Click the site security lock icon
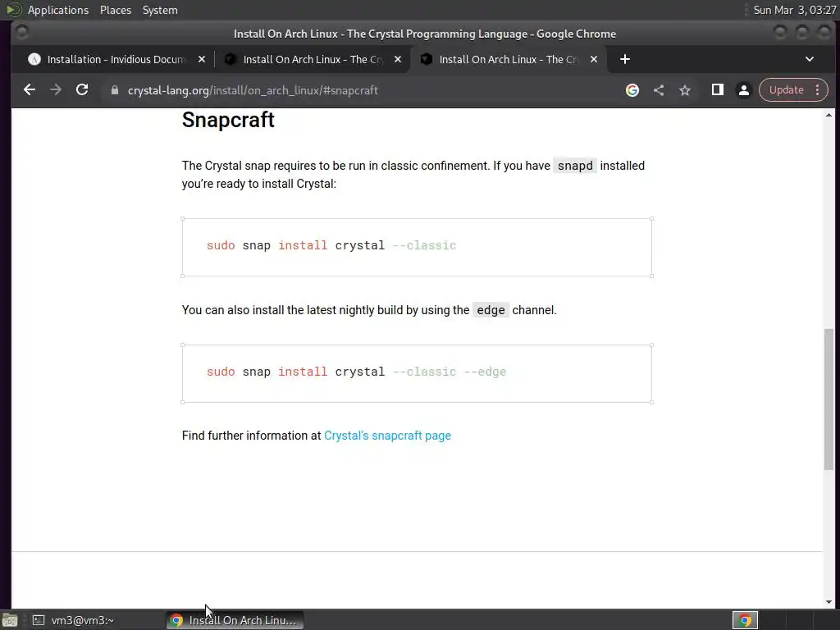This screenshot has height=630, width=840. pos(114,90)
